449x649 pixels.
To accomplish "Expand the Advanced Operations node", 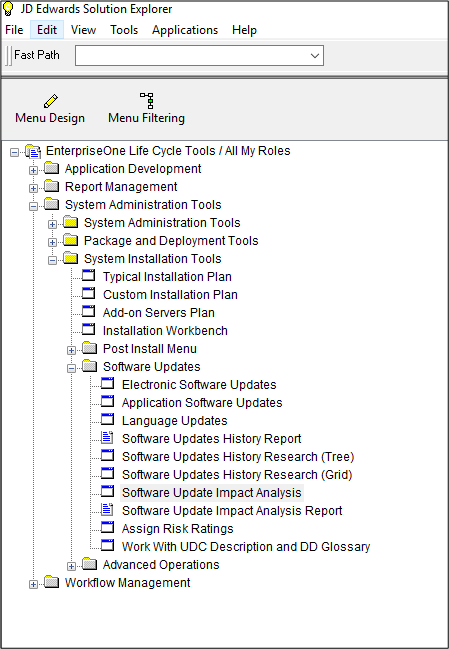I will pos(72,566).
